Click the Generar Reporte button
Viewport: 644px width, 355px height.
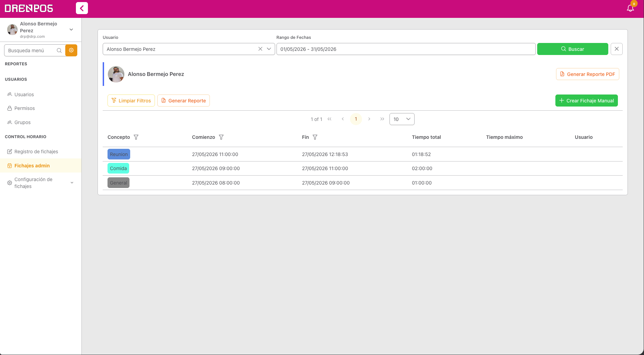[x=183, y=100]
